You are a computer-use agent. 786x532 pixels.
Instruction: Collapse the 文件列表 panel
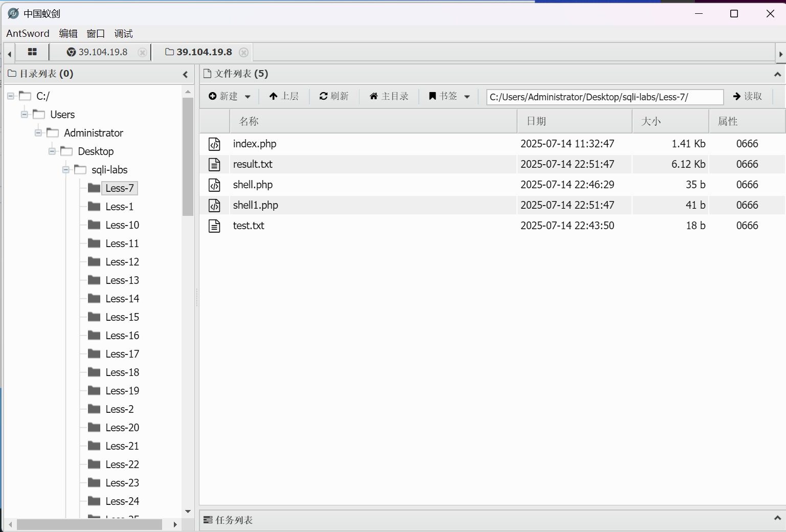coord(777,75)
